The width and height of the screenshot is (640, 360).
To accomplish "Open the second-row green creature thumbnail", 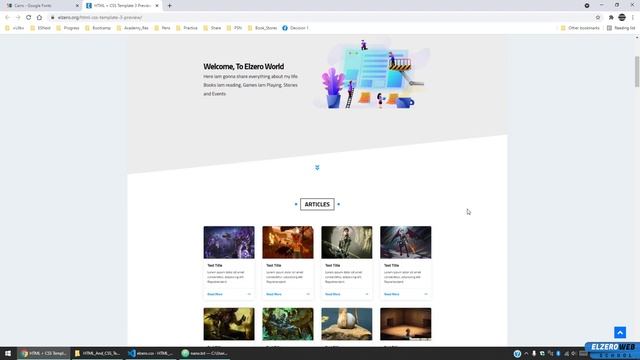I will pyautogui.click(x=288, y=324).
